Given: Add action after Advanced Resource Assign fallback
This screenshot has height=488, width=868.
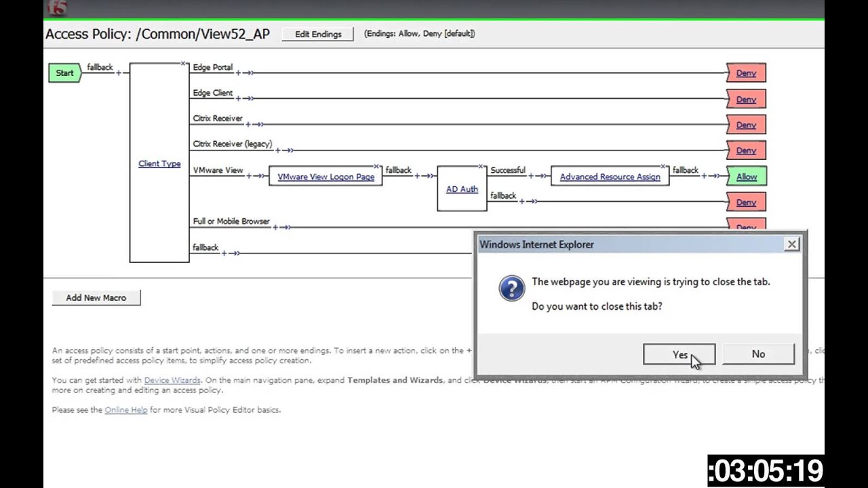Looking at the screenshot, I should (704, 176).
